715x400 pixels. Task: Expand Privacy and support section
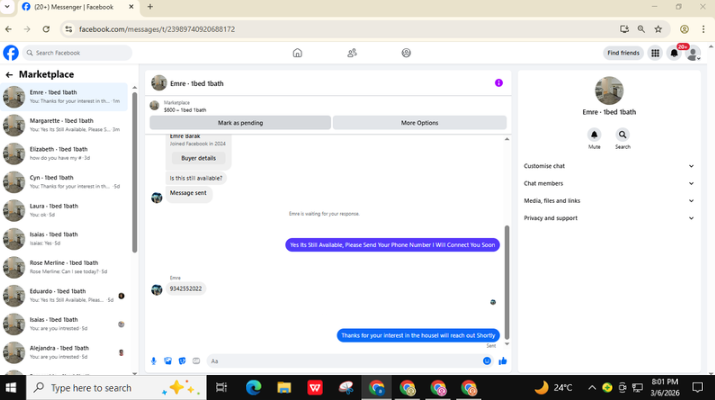point(609,218)
